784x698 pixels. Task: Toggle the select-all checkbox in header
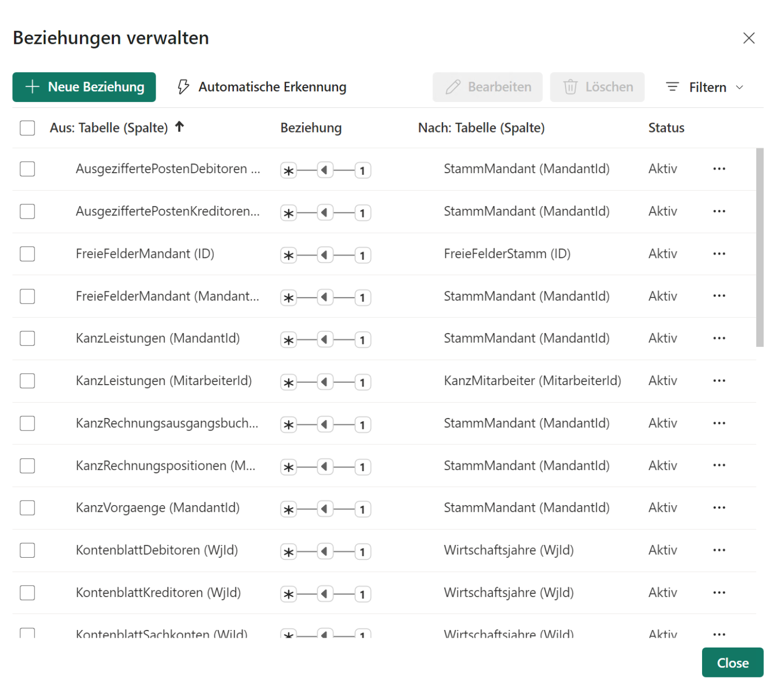27,128
